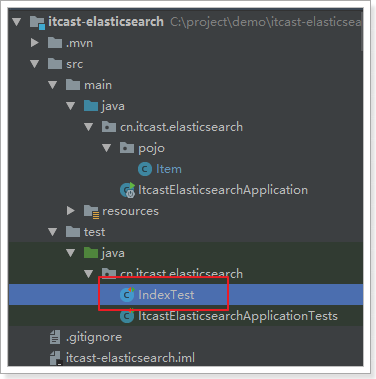Click the project tree vertical scrollbar
376x379 pixels.
pyautogui.click(x=361, y=33)
